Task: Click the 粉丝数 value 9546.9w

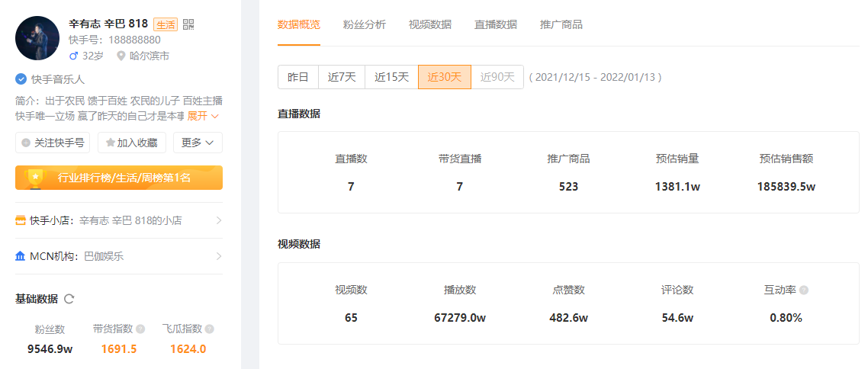Action: pos(50,349)
